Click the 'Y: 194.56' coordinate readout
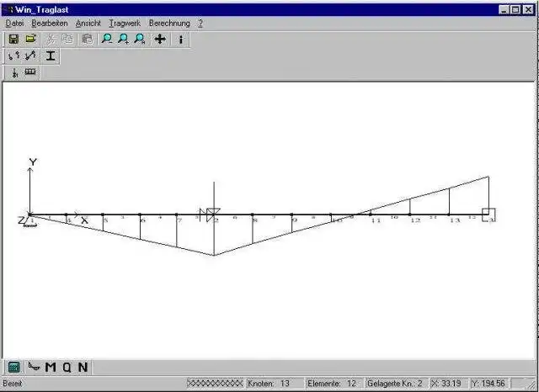This screenshot has height=392, width=539. pyautogui.click(x=490, y=383)
